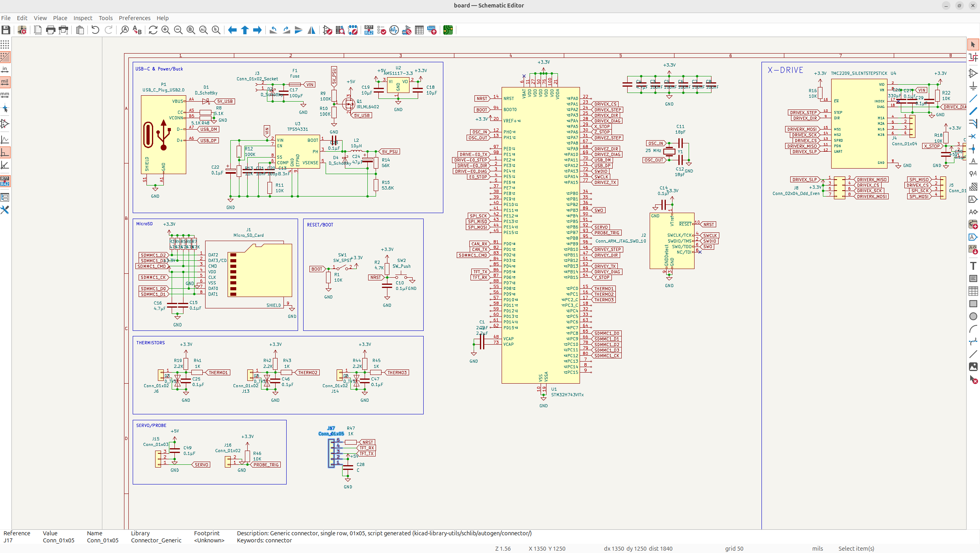Open the Place menu
Viewport: 980px width, 553px height.
click(60, 18)
